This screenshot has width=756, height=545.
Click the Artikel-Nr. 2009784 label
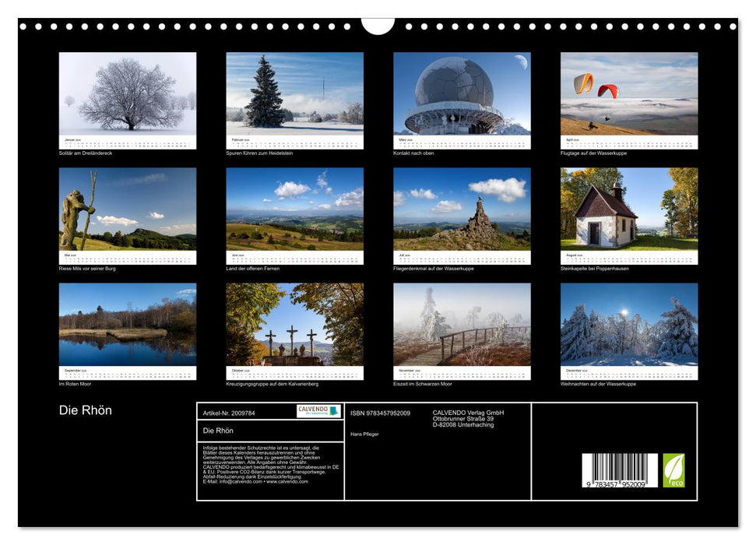click(228, 413)
